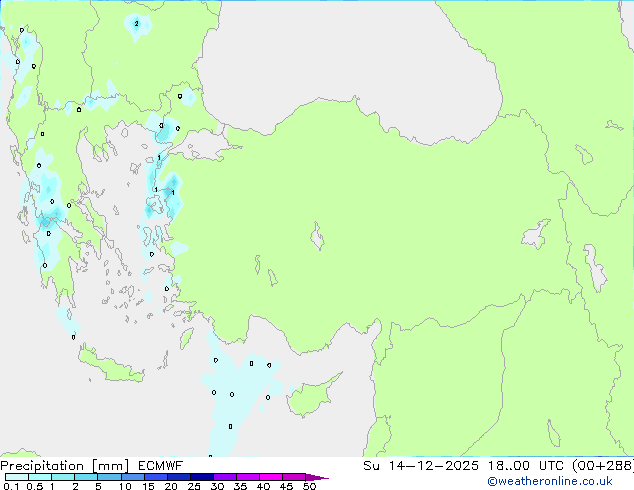Pick the dark navy swatch between 20 and 25

pos(182,478)
